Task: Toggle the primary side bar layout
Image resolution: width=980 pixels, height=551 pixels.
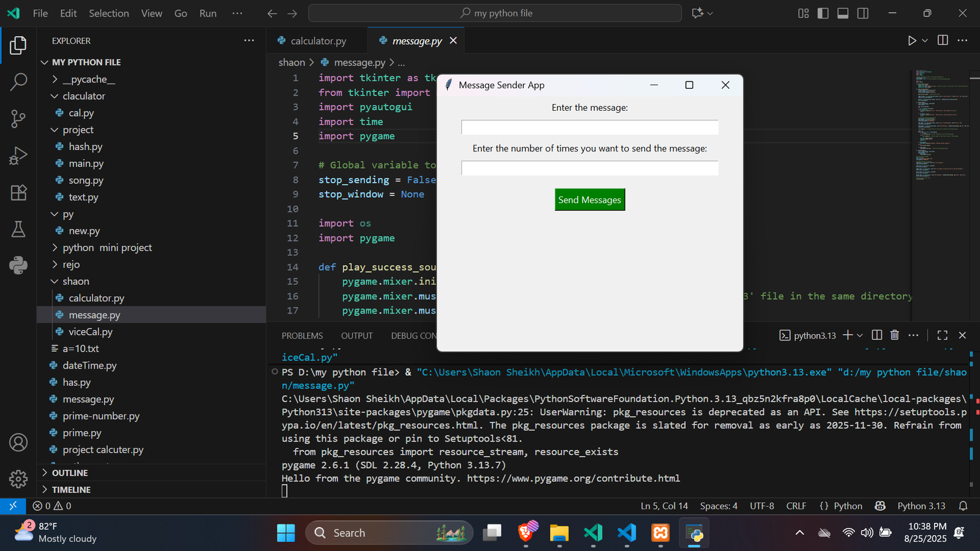Action: [823, 13]
